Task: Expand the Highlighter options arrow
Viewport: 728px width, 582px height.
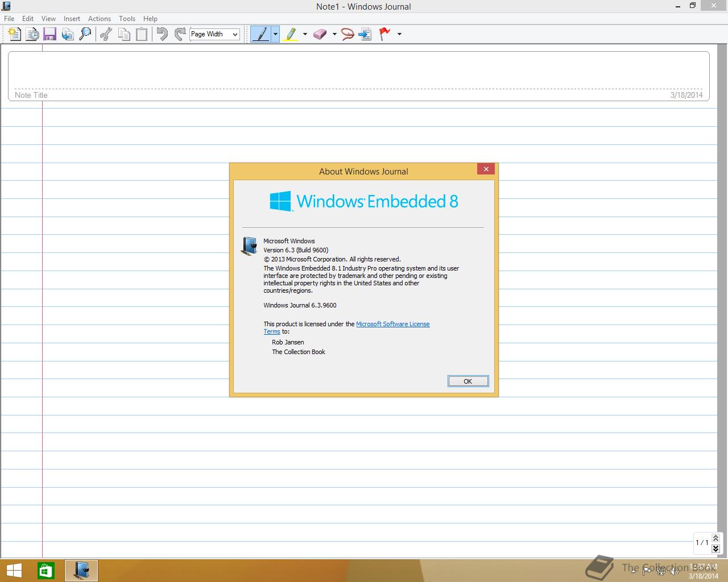Action: tap(305, 34)
